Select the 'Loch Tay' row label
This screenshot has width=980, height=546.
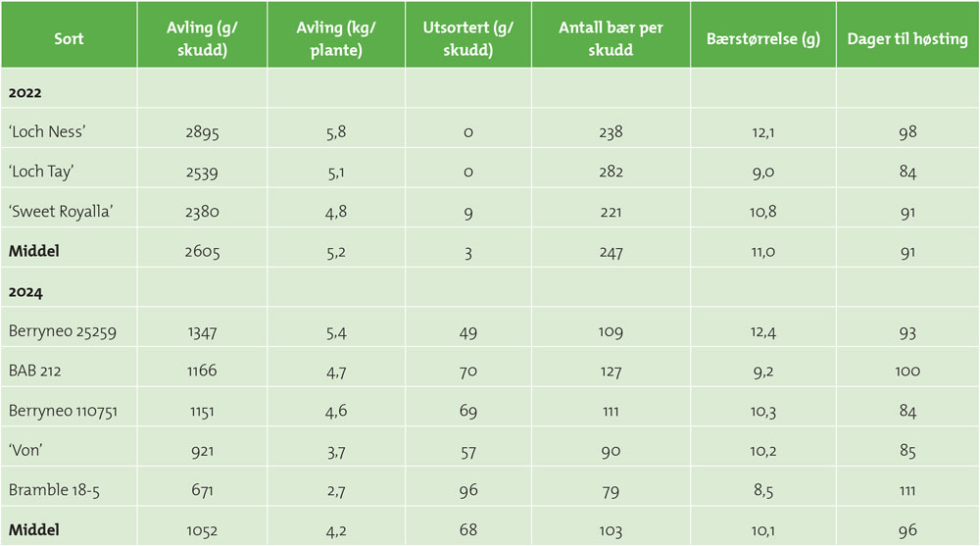pos(42,173)
